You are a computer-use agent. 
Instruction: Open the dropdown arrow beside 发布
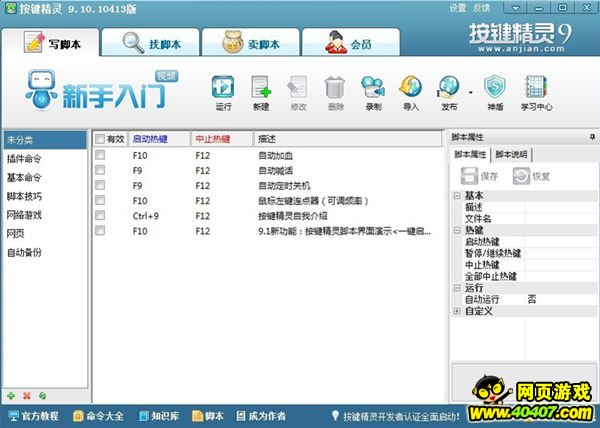click(471, 92)
